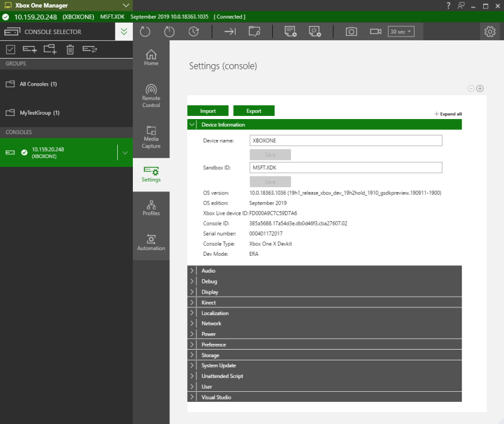Click the OS version value text
504x424 pixels.
click(x=345, y=193)
